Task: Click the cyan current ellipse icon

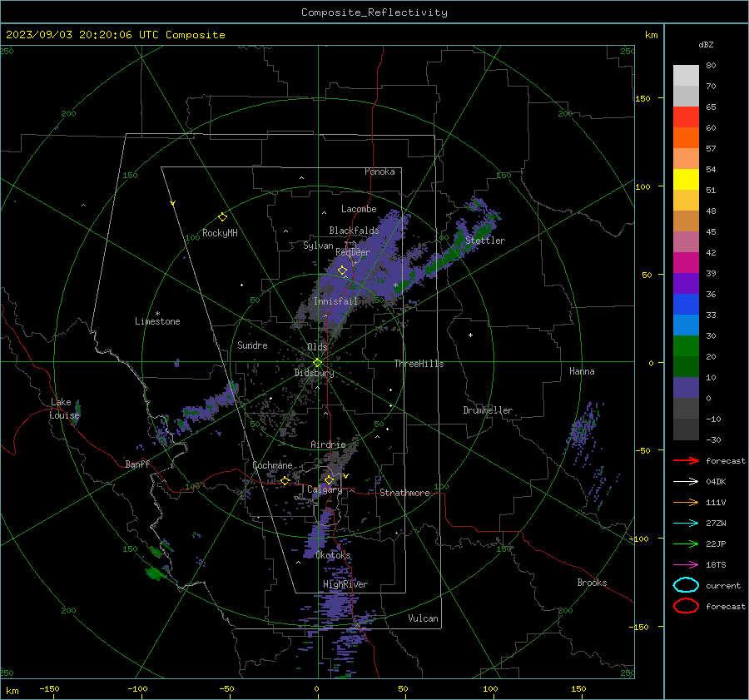Action: (x=686, y=585)
